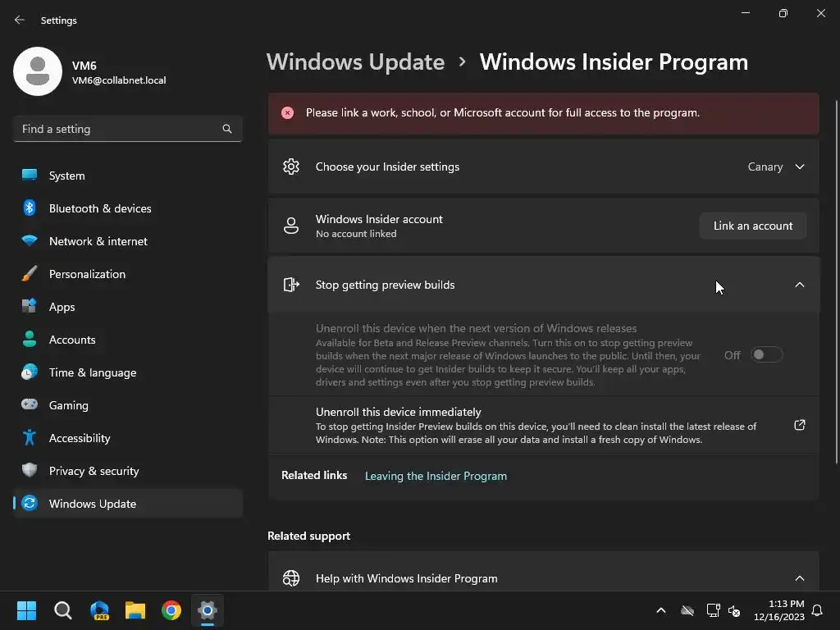The image size is (840, 630).
Task: Select the Apps icon in sidebar
Action: [30, 307]
